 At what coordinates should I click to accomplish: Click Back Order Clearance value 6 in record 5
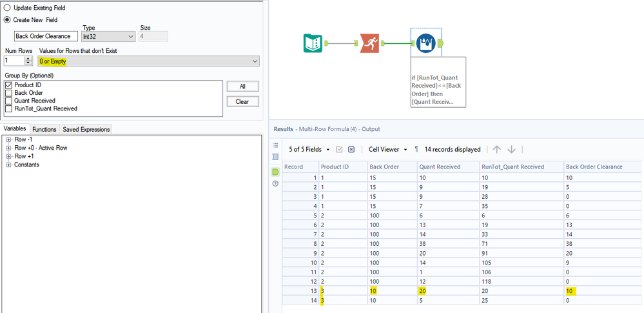[601, 216]
